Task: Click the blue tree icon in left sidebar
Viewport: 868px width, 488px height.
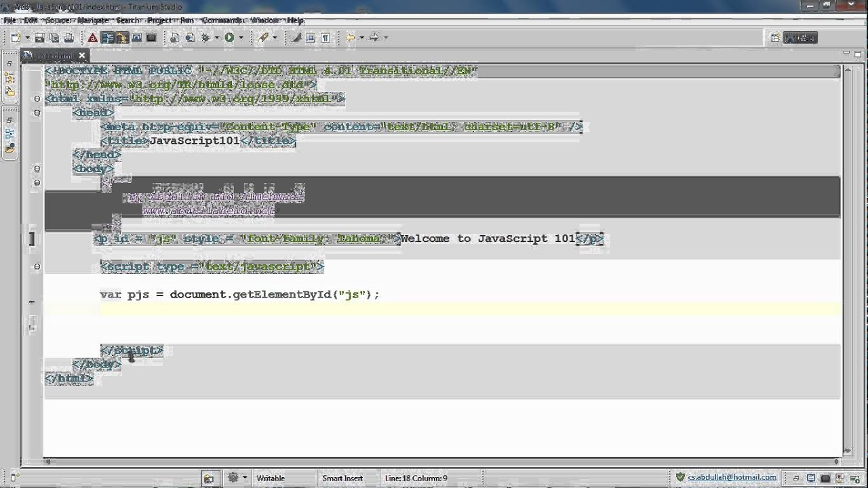Action: pos(9,134)
